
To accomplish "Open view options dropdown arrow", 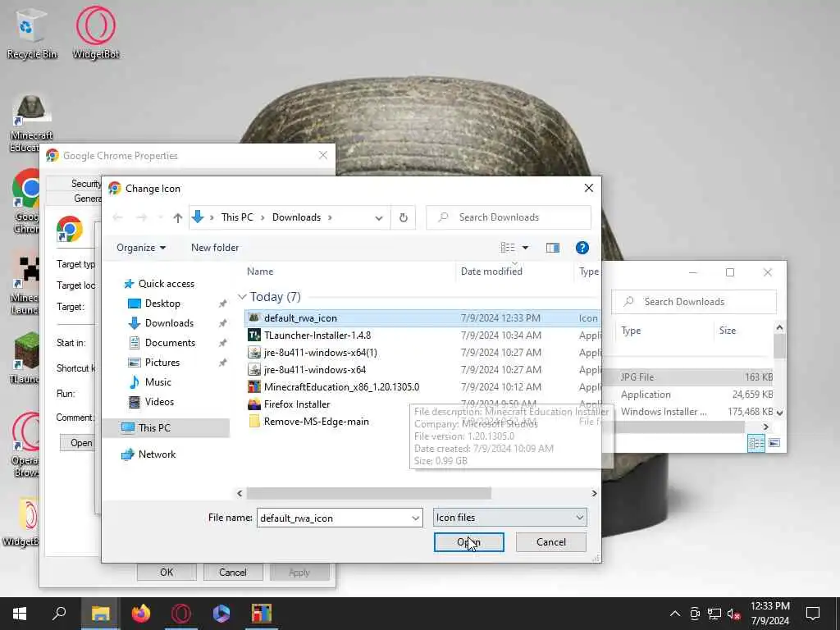I will (525, 248).
